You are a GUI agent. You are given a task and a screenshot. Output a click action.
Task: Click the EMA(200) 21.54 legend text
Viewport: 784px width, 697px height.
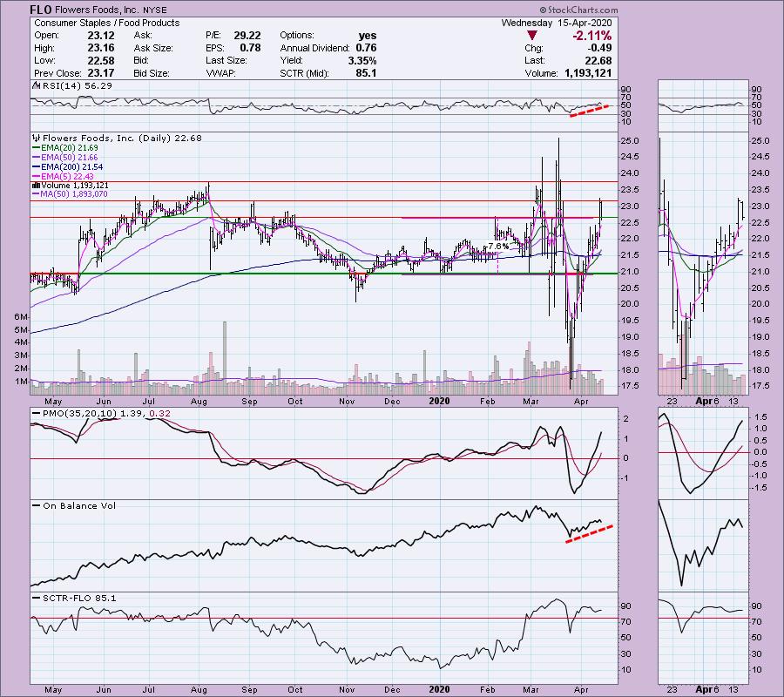(x=72, y=167)
